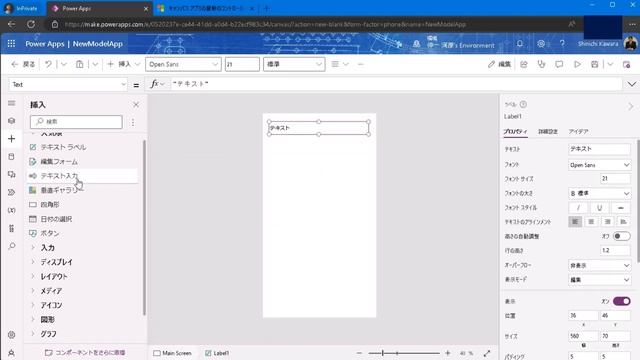
Task: Click the Undo icon in toolbar
Action: 48,64
